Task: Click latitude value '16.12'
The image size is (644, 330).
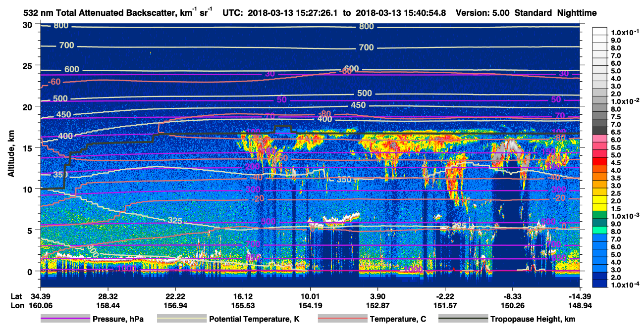Action: click(x=242, y=296)
